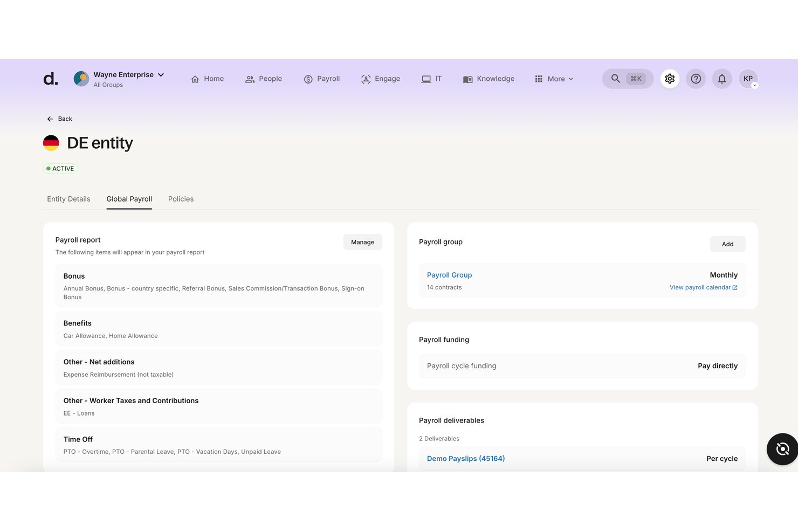Click the German flag entity icon
The width and height of the screenshot is (798, 532).
[51, 143]
